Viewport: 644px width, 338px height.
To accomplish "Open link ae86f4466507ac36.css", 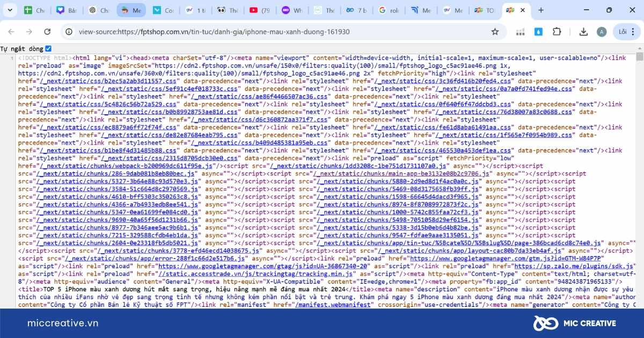I will tap(259, 97).
